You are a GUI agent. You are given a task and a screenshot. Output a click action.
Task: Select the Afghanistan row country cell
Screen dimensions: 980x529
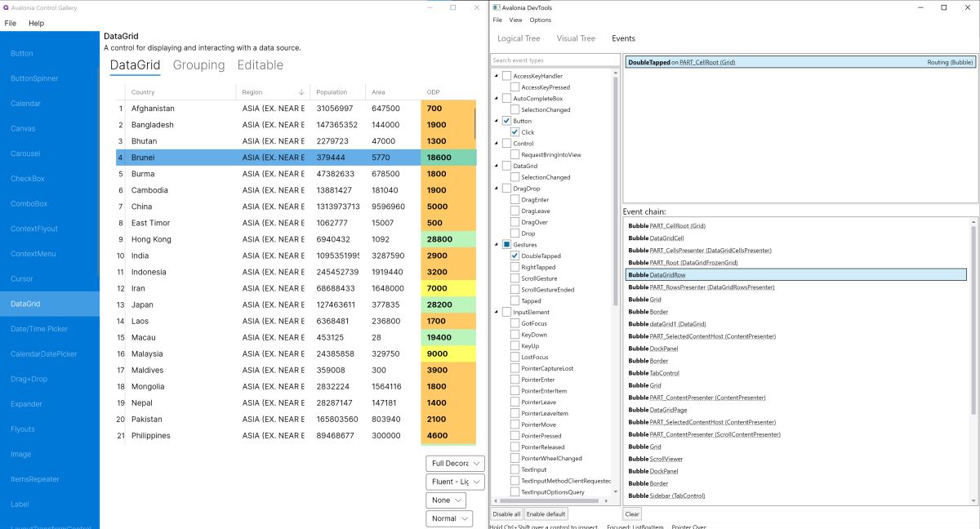tap(180, 109)
